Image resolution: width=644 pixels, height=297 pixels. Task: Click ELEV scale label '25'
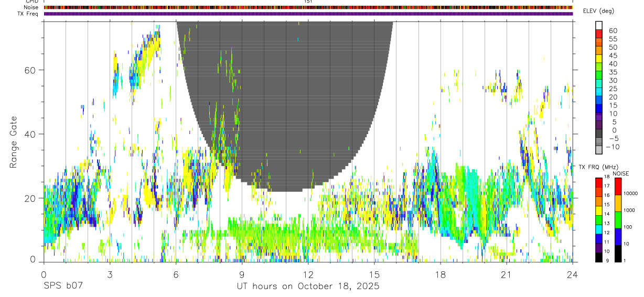613,89
